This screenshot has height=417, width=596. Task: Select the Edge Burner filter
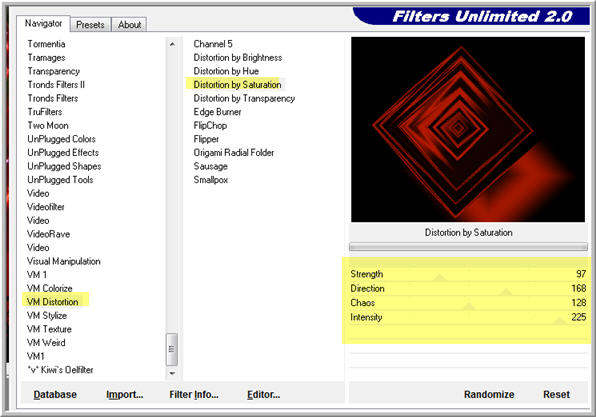(x=217, y=112)
